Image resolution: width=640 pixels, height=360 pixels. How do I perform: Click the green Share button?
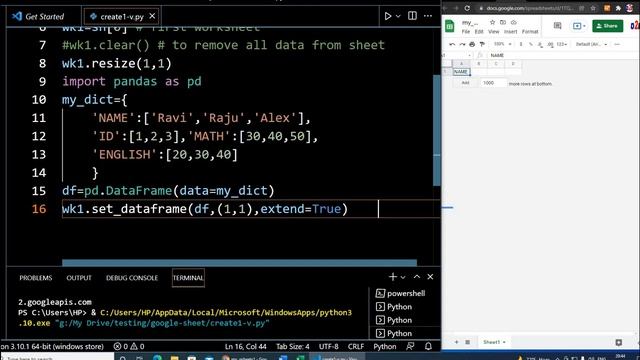click(x=607, y=26)
